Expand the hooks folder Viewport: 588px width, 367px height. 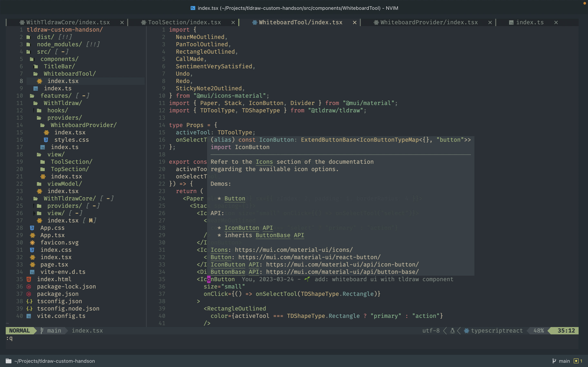click(x=57, y=111)
